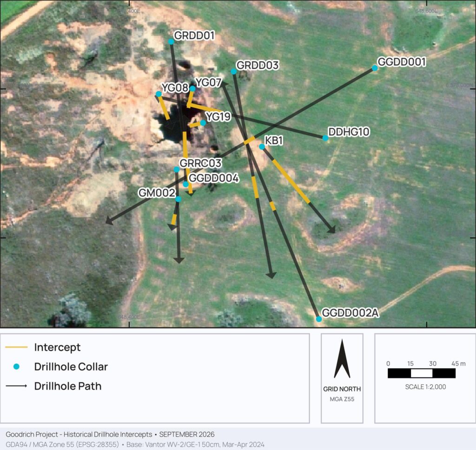Click the Drillhole Collar legend dot
The image size is (476, 450).
(x=16, y=367)
